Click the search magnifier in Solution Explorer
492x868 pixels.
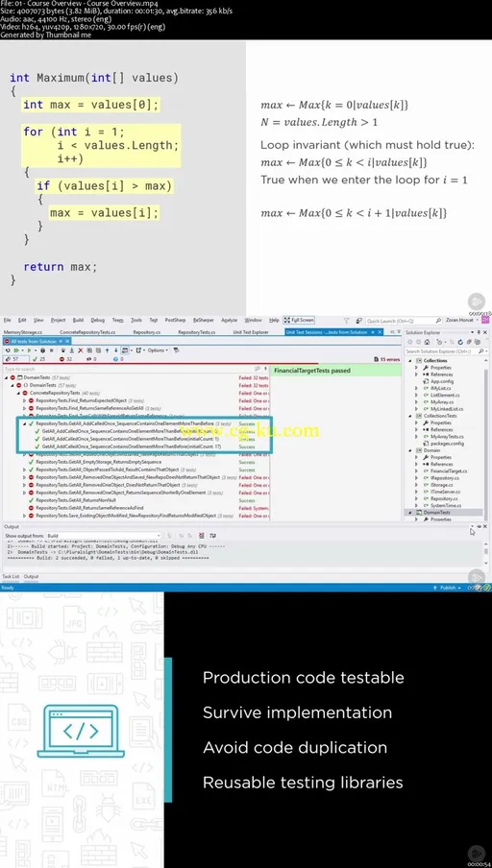pyautogui.click(x=481, y=351)
